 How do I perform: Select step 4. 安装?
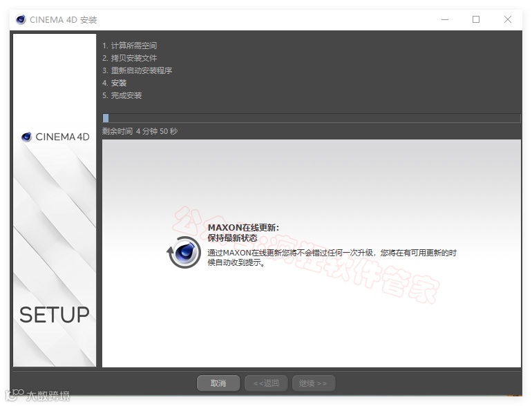(x=114, y=83)
